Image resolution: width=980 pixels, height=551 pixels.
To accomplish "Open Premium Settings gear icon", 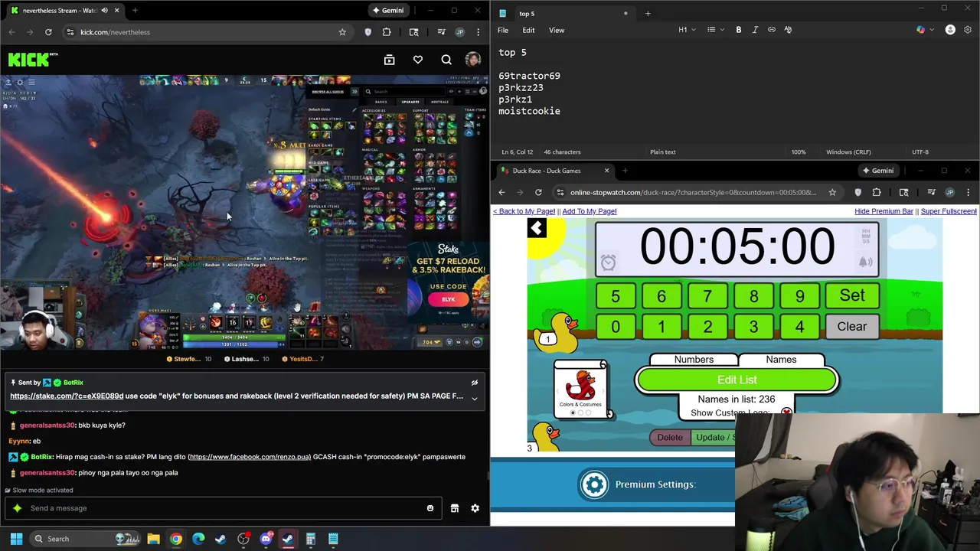I will click(x=595, y=484).
